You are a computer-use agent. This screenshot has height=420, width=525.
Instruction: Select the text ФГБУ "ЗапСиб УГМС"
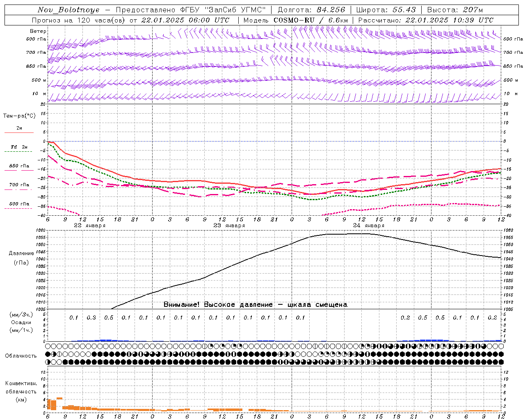pos(223,10)
